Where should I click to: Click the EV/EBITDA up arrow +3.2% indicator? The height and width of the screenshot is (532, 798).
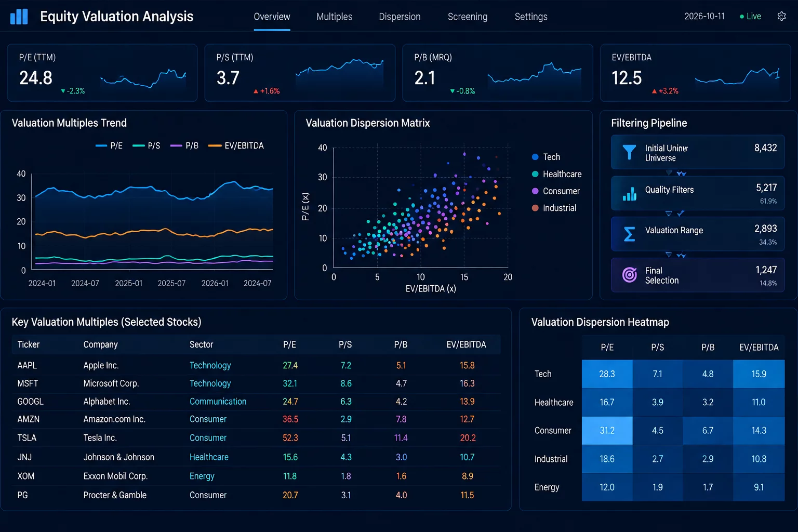665,91
